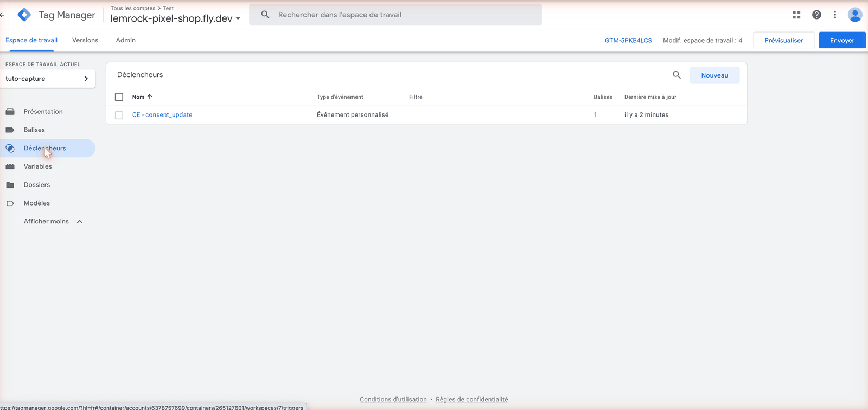Viewport: 868px width, 410px height.
Task: Collapse sidebar with Afficher moins
Action: pos(53,221)
